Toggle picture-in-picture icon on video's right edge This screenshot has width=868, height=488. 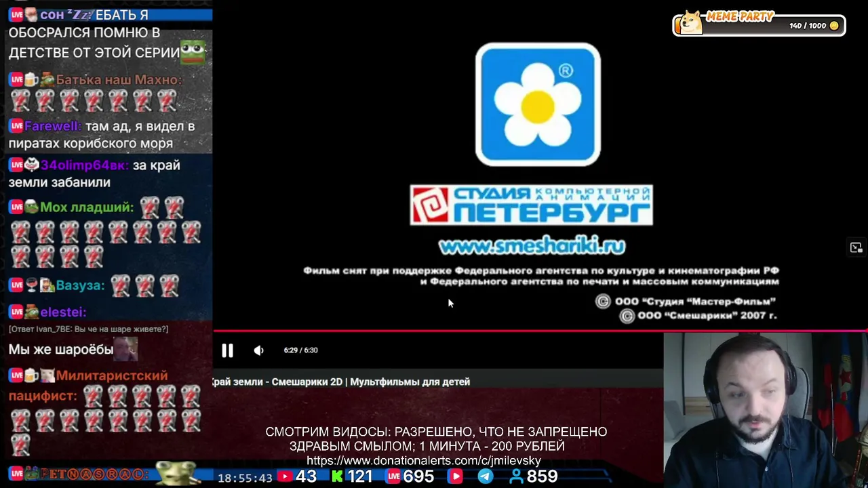(856, 247)
